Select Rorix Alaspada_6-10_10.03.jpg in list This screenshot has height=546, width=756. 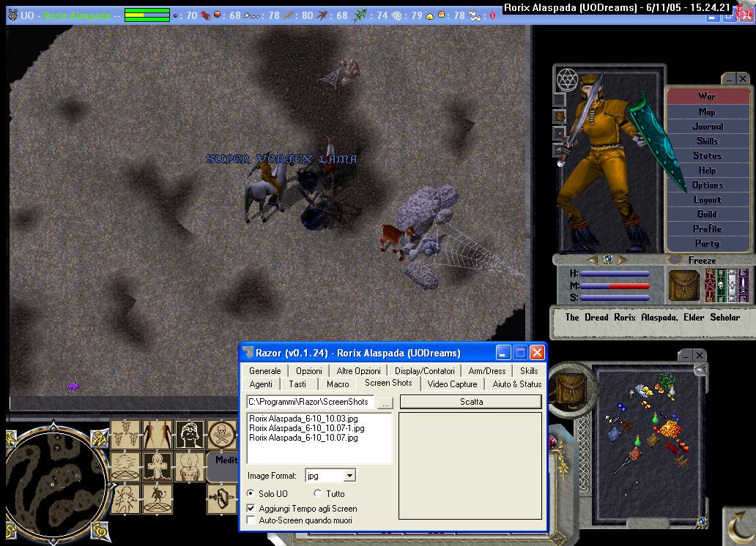click(x=303, y=419)
